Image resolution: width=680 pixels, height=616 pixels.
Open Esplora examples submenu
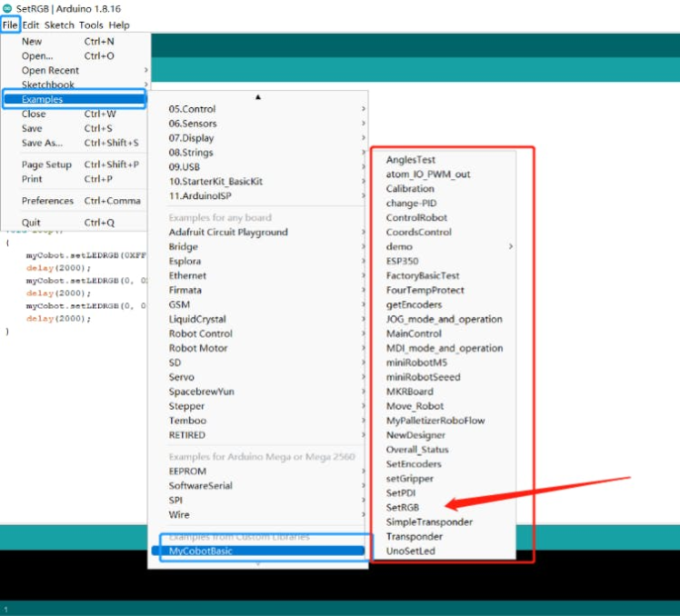[258, 261]
